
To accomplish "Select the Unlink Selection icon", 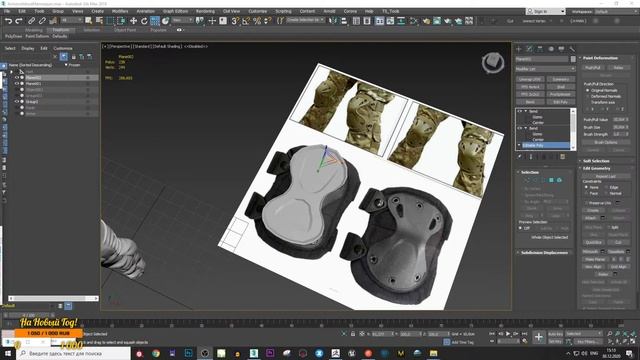I will [42, 21].
